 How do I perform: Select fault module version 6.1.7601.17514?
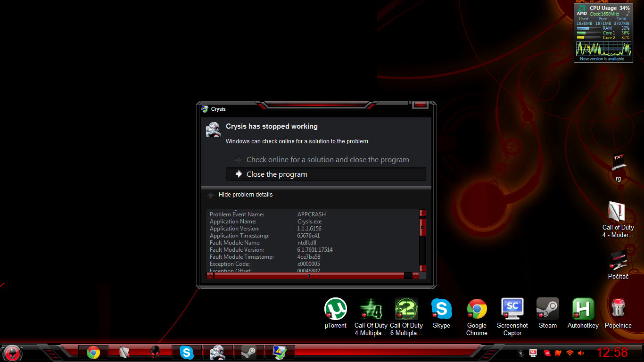(315, 250)
